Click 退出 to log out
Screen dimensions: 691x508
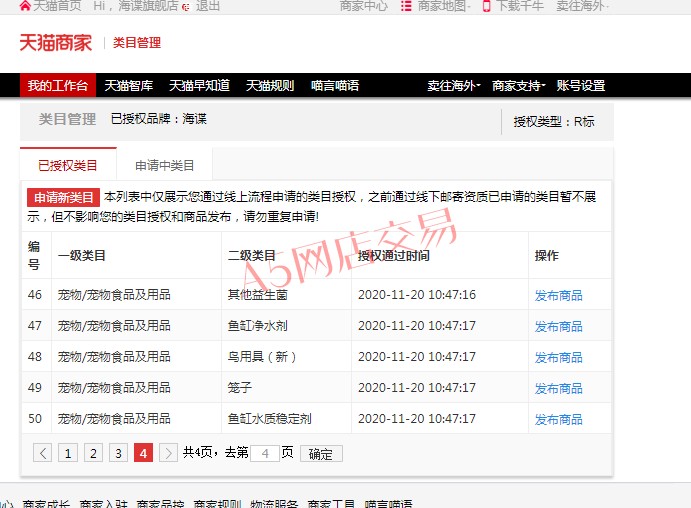208,6
